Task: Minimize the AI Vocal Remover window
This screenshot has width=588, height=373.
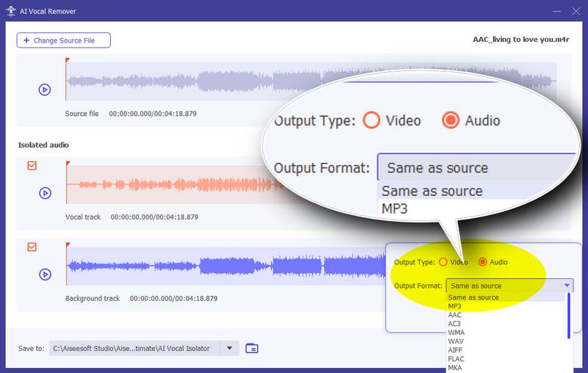Action: [548, 11]
